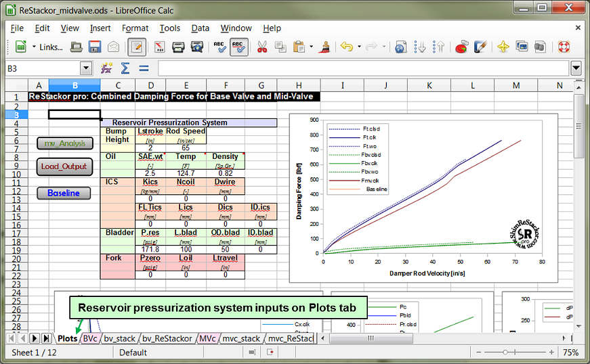Viewport: 590px width, 364px height.
Task: Open the Help menu
Action: click(x=272, y=28)
